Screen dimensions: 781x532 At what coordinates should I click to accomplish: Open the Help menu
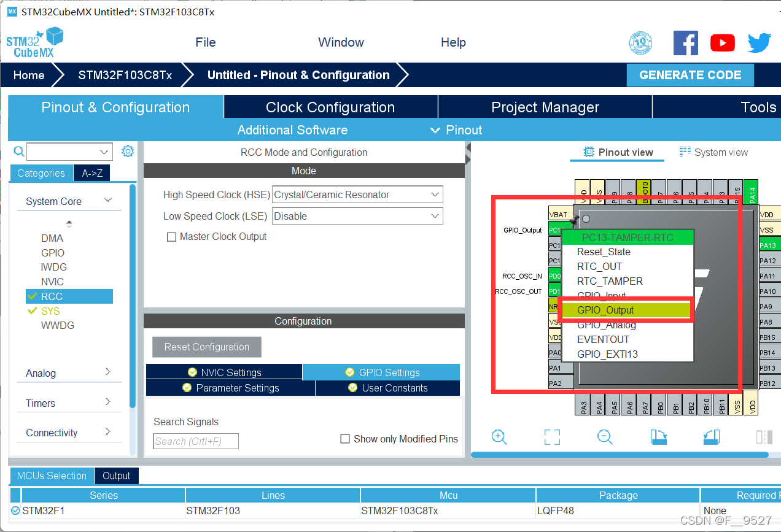453,42
